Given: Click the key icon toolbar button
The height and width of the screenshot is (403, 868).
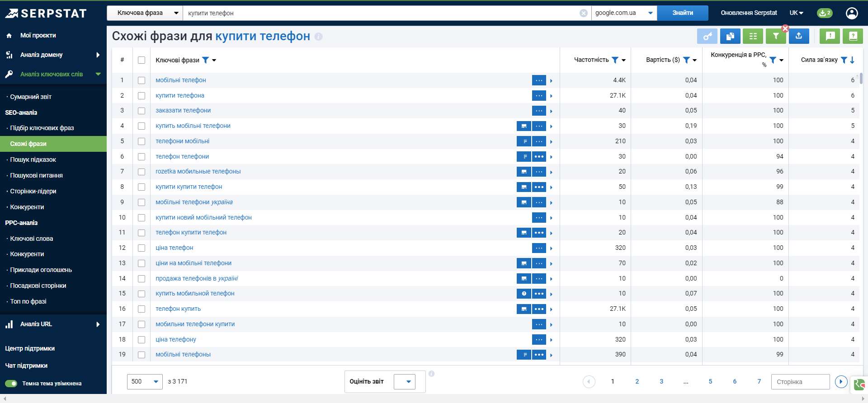Looking at the screenshot, I should tap(707, 36).
